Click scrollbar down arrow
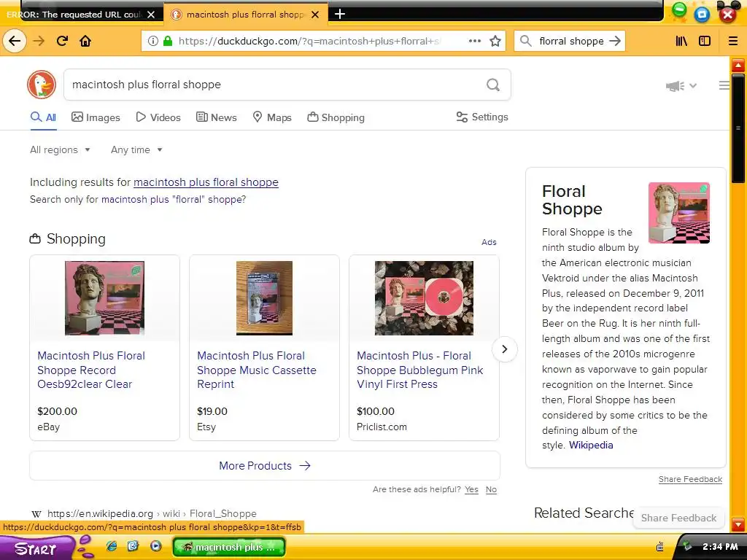Screen dimensions: 747x560 click(738, 524)
